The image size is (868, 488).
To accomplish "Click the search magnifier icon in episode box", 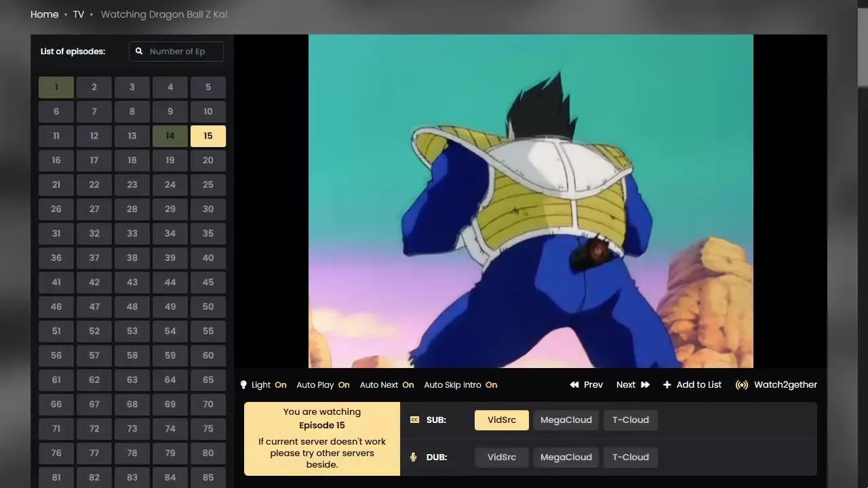I will coord(139,52).
